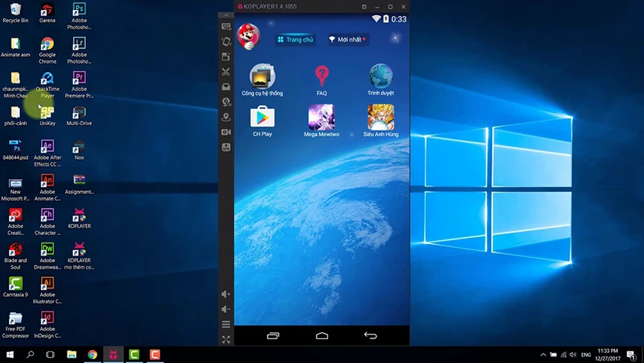Collapse the KOPlayer sidebar with top arrow
644x363 pixels.
point(226,15)
